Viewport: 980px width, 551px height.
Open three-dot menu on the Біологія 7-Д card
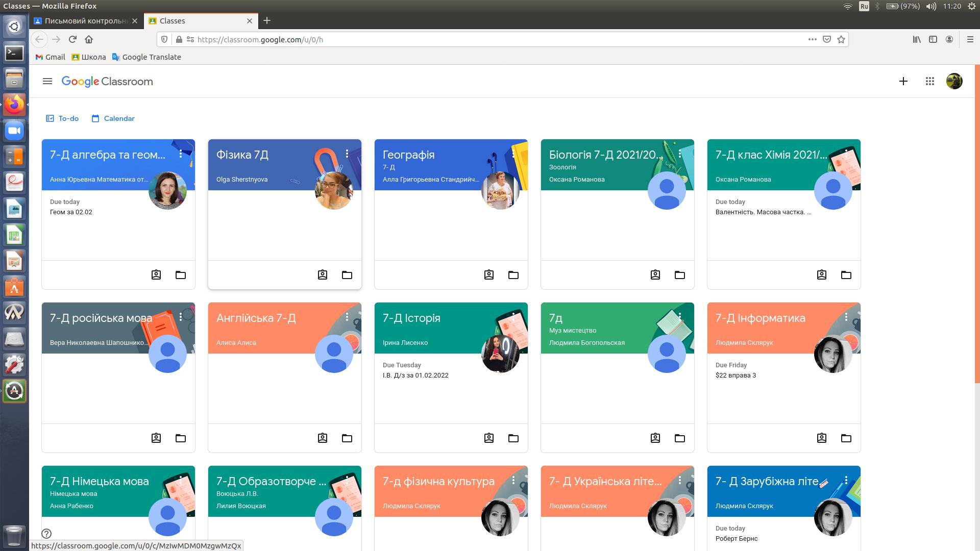pos(680,154)
